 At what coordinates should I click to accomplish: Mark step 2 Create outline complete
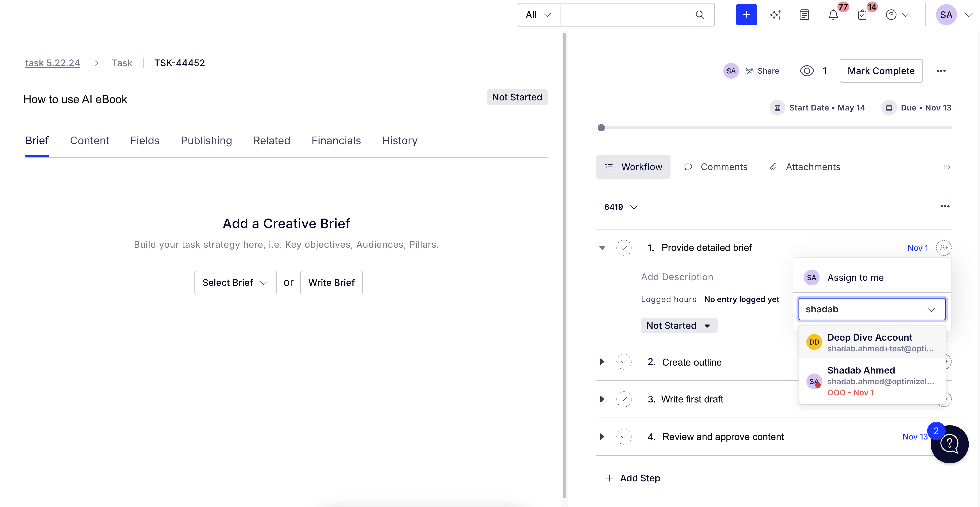(624, 362)
